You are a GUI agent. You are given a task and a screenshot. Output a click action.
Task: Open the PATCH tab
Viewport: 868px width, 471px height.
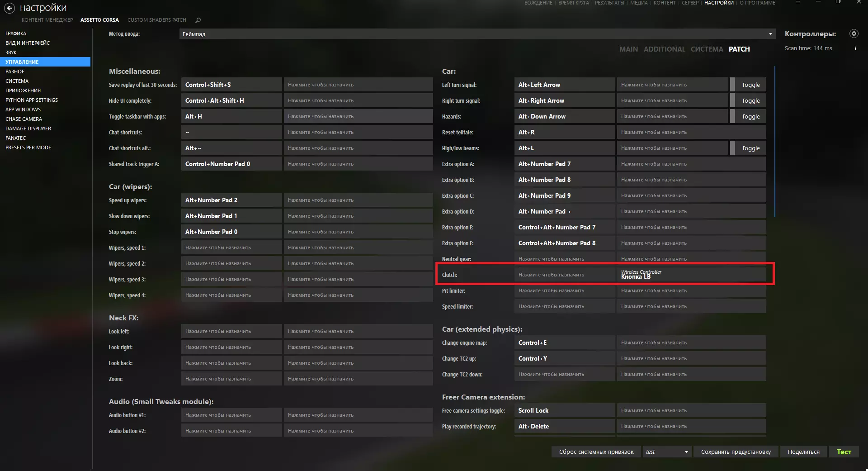click(739, 49)
